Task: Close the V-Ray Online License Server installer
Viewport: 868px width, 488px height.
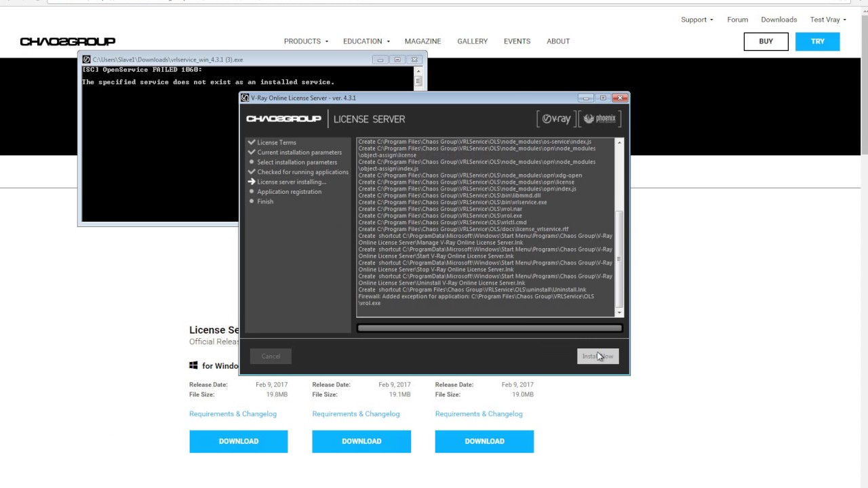Action: [x=620, y=98]
